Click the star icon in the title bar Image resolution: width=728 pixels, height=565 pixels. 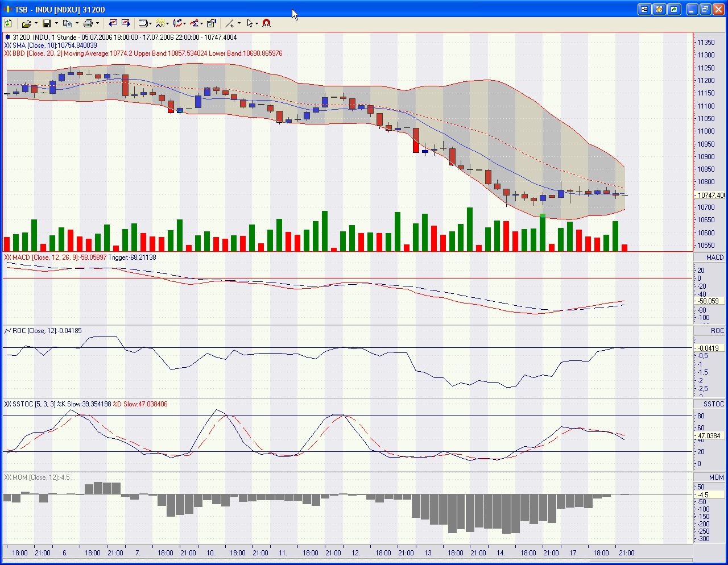659,9
